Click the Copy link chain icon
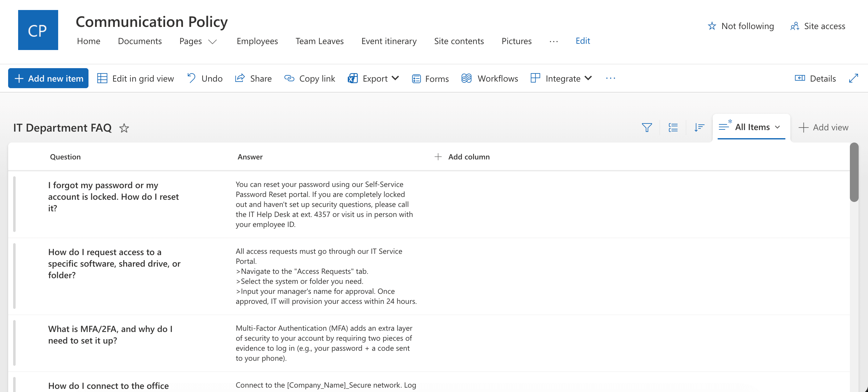The image size is (868, 392). click(289, 78)
